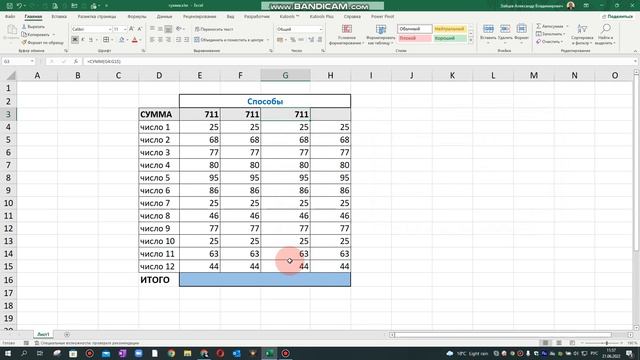Open Форматировать как таблицу gallery
This screenshot has height=360, width=640.
380,35
